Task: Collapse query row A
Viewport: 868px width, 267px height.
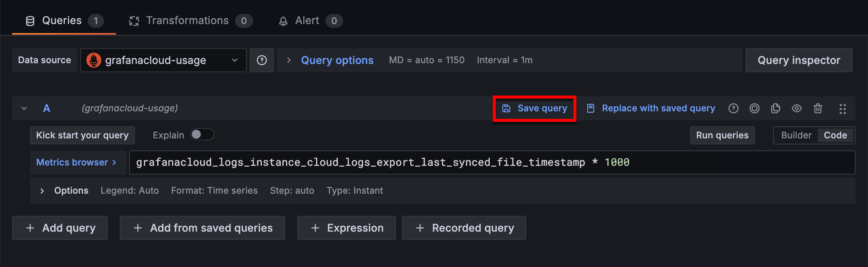Action: (x=24, y=109)
